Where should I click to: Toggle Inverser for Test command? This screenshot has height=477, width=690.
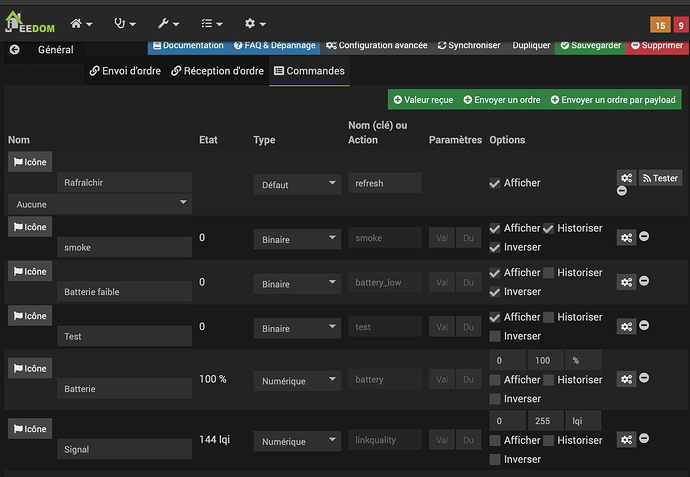pyautogui.click(x=495, y=336)
